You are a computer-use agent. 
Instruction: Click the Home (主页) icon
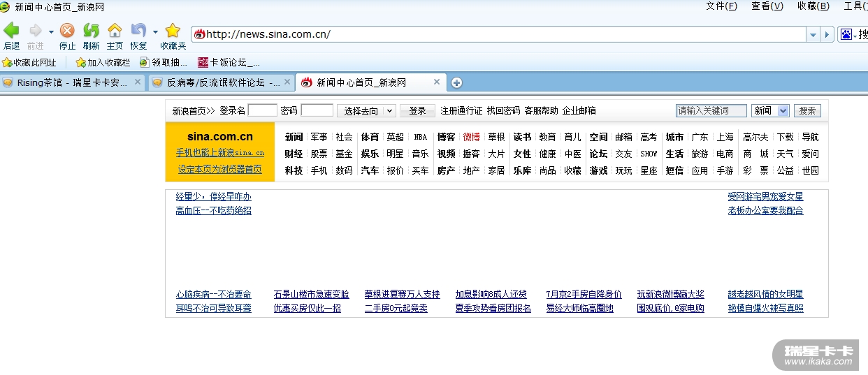coord(115,31)
